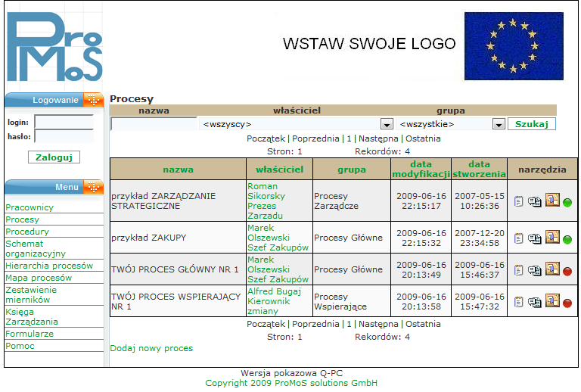Click green status dot in przykład ZAKUPY row
The image size is (581, 392).
(x=567, y=240)
